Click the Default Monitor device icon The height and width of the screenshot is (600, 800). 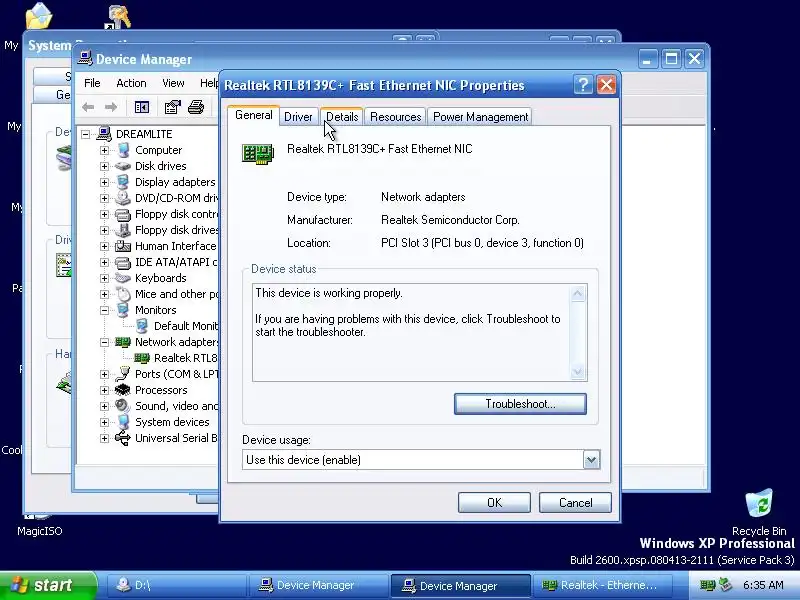click(x=142, y=326)
